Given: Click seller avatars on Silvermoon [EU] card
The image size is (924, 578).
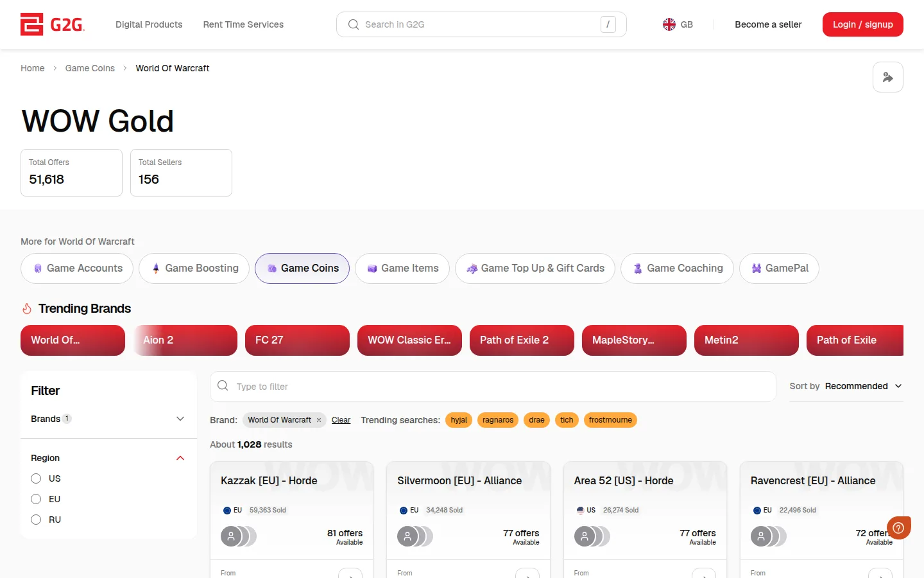Looking at the screenshot, I should point(415,536).
